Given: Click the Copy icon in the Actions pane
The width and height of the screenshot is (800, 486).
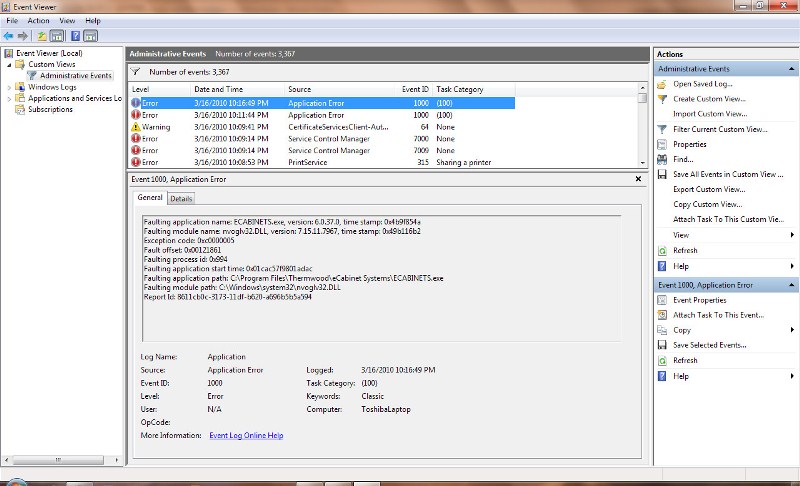Looking at the screenshot, I should pyautogui.click(x=662, y=330).
